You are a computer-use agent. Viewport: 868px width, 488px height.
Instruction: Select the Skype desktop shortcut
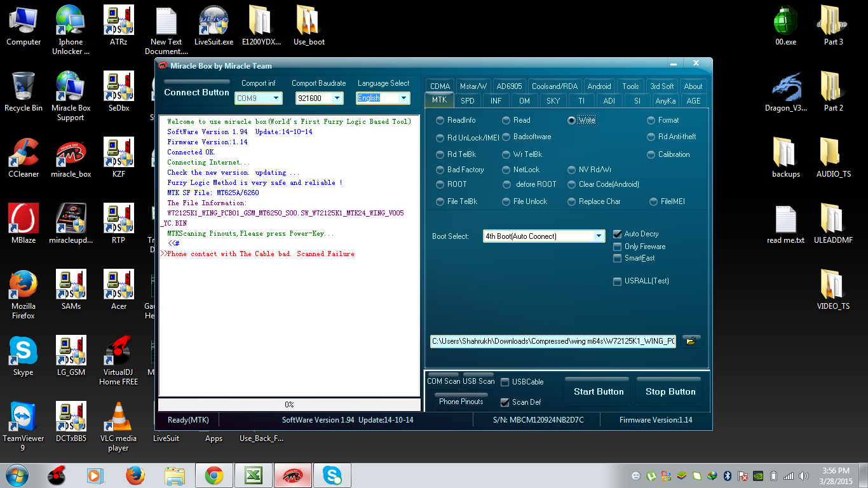point(24,356)
